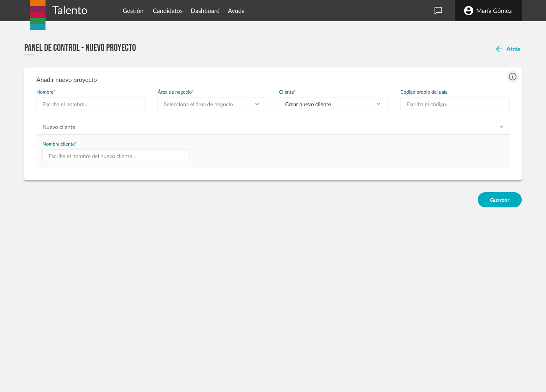Collapse the Nuevo cliente section
Image resolution: width=546 pixels, height=392 pixels.
pyautogui.click(x=501, y=127)
